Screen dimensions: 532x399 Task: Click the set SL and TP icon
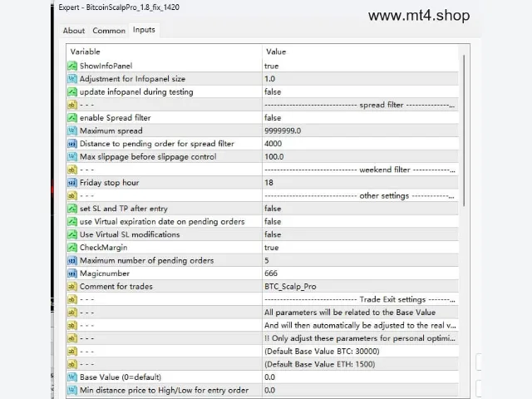point(72,209)
